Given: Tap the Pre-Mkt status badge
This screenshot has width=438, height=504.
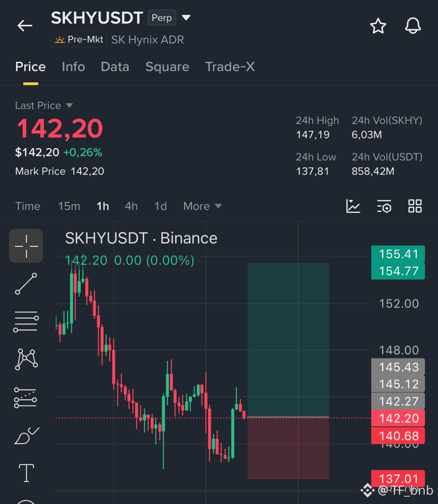Looking at the screenshot, I should coord(79,40).
